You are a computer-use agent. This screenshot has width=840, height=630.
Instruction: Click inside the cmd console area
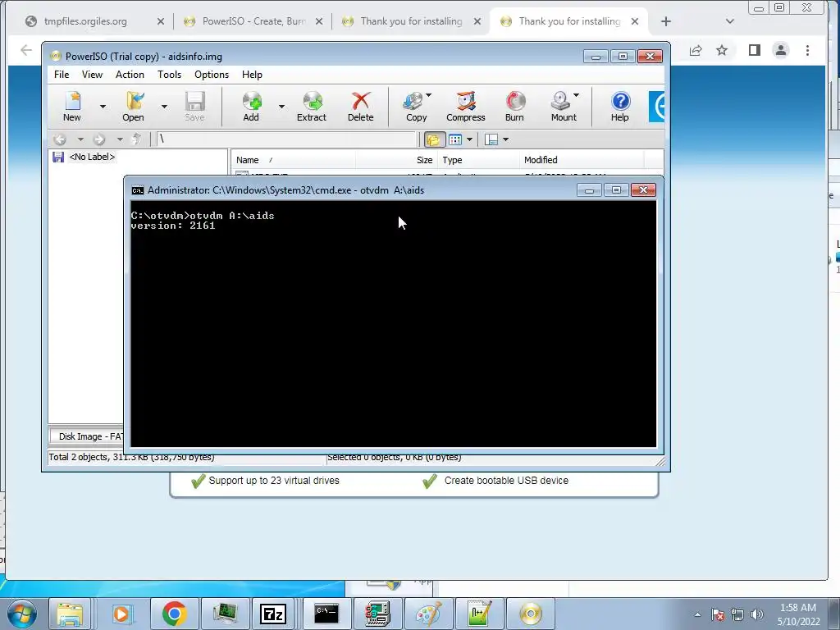click(393, 323)
